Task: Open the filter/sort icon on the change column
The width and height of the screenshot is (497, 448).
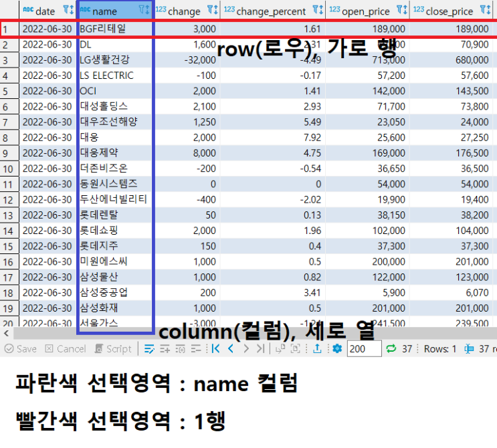Action: [212, 10]
